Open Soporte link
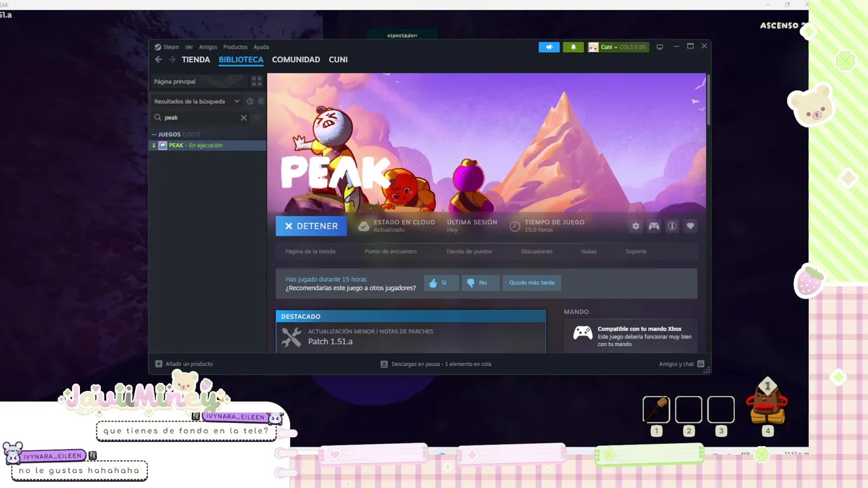Viewport: 868px width, 488px height. pyautogui.click(x=636, y=251)
